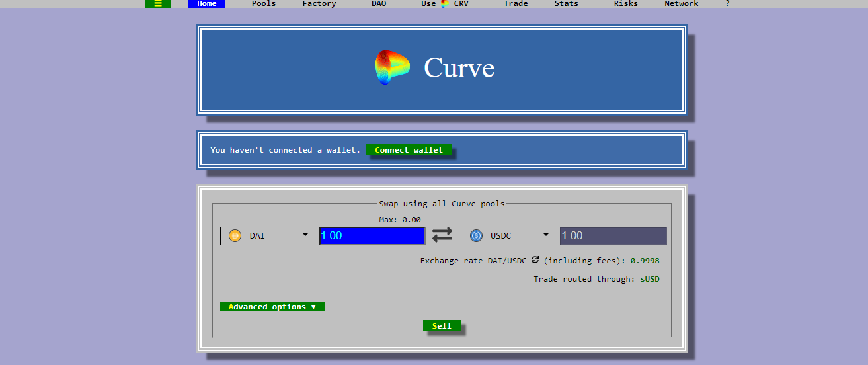This screenshot has width=868, height=365.
Task: Click the 0.9998 exchange rate value
Action: 645,261
